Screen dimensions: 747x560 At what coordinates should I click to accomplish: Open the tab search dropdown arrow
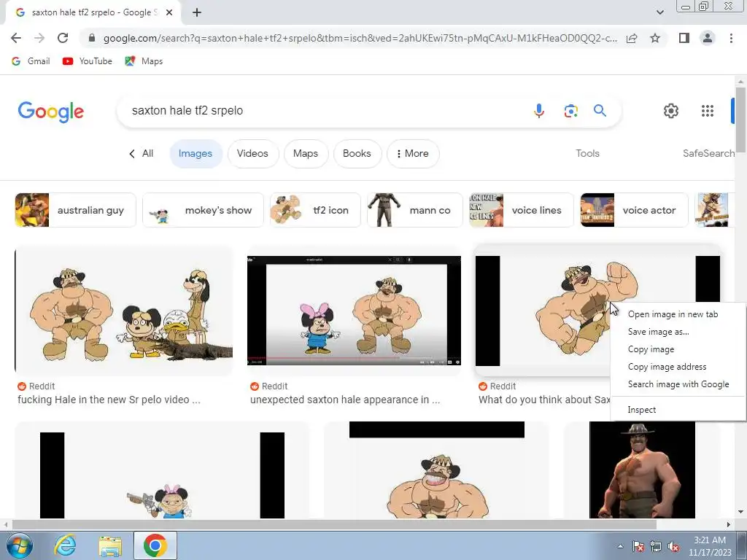(659, 13)
